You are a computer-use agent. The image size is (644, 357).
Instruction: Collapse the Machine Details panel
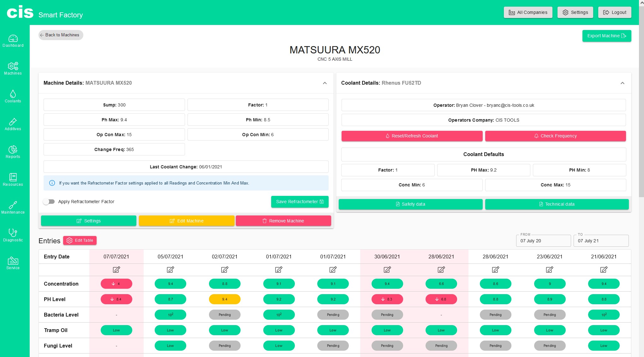325,83
